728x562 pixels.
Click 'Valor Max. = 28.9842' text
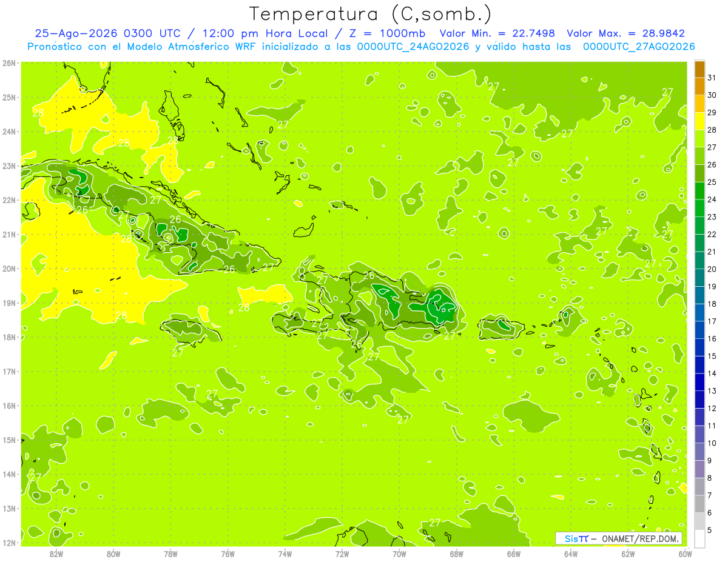[625, 34]
